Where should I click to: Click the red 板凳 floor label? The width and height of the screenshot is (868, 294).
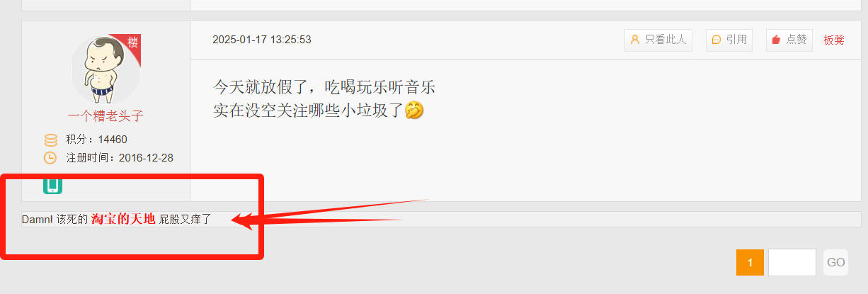tap(834, 40)
